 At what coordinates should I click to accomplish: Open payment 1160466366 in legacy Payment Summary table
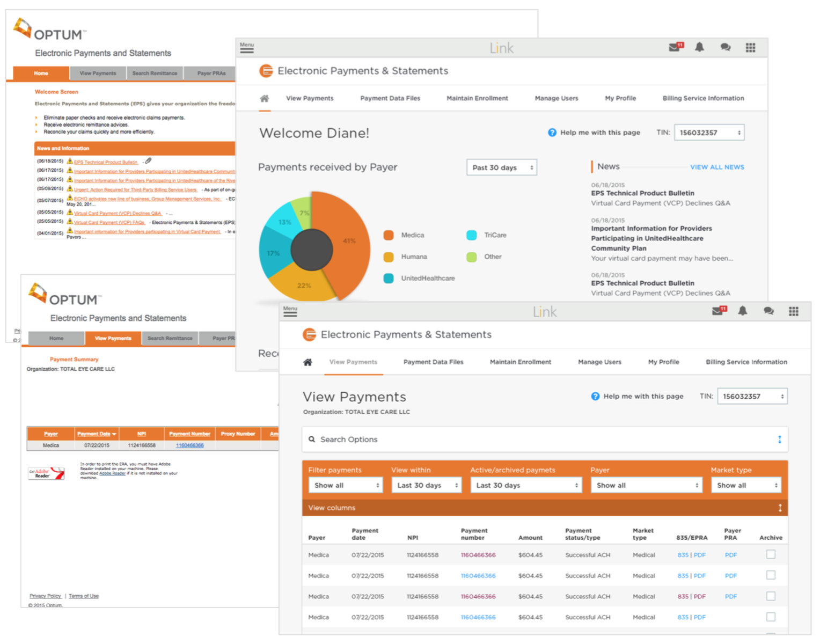189,445
